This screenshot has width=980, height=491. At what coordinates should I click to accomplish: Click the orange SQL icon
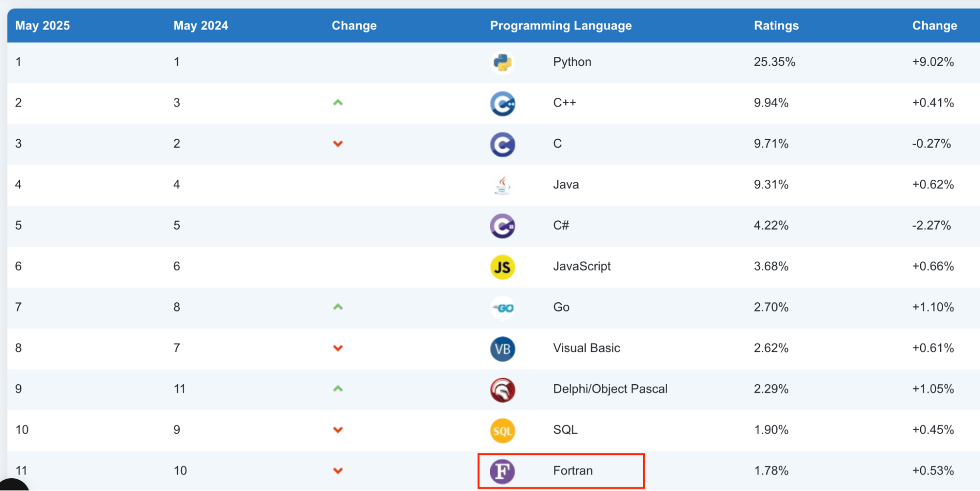click(503, 431)
